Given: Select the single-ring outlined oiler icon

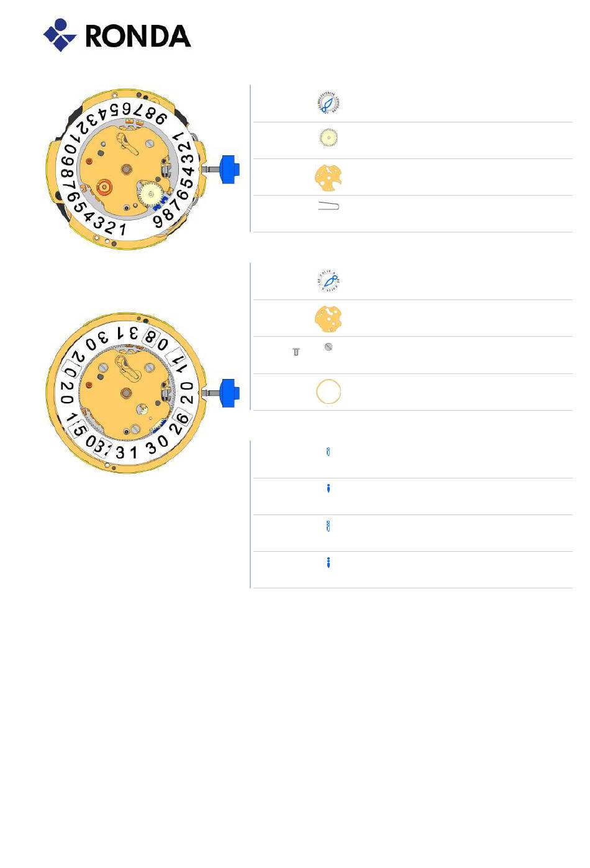Looking at the screenshot, I should [329, 452].
